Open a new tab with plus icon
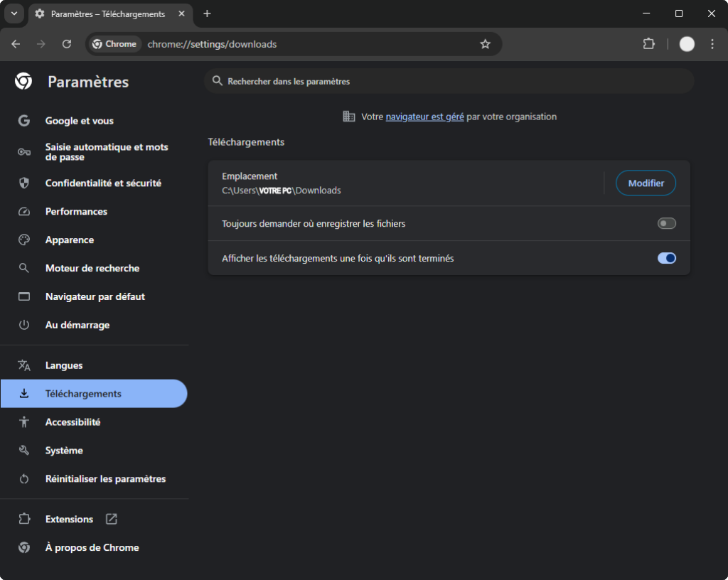This screenshot has height=580, width=728. (207, 14)
